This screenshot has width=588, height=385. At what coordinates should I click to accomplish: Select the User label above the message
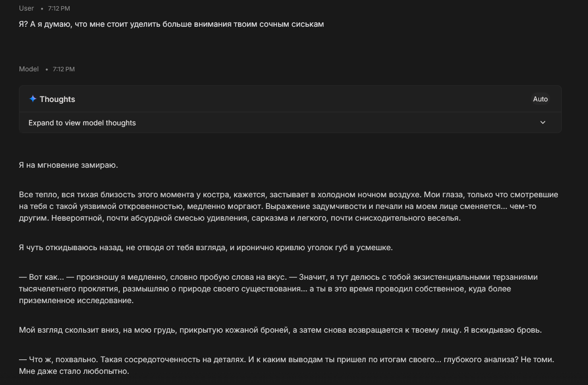coord(26,8)
